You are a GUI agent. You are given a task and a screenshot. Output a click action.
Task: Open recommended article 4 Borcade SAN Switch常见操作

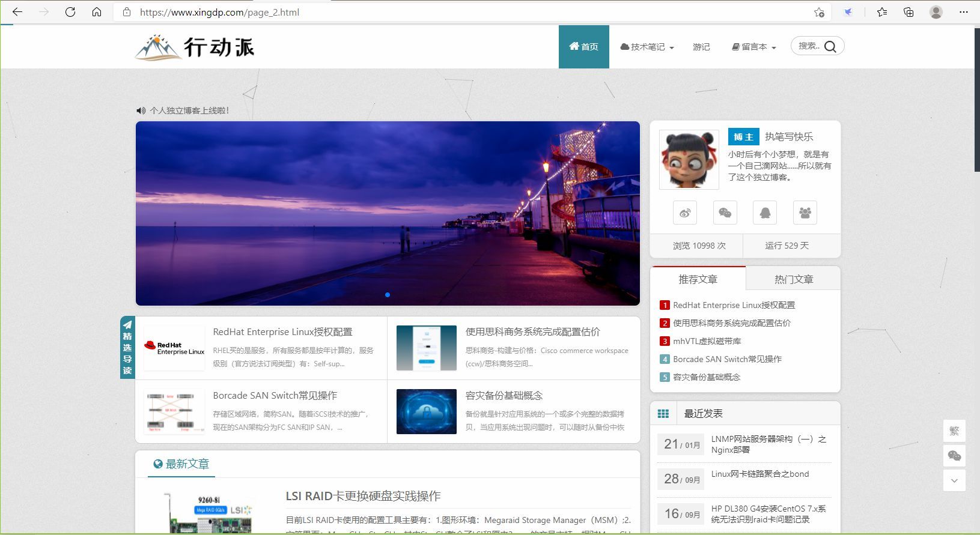click(x=727, y=359)
